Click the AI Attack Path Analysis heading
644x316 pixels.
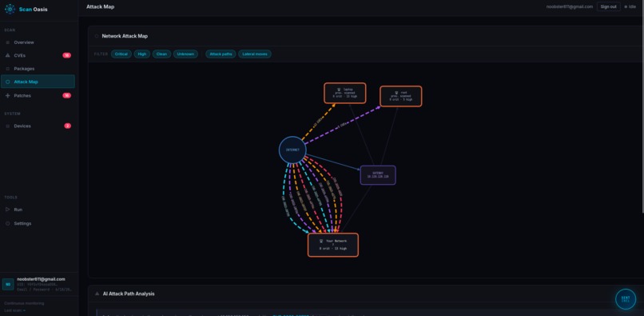[x=129, y=294]
